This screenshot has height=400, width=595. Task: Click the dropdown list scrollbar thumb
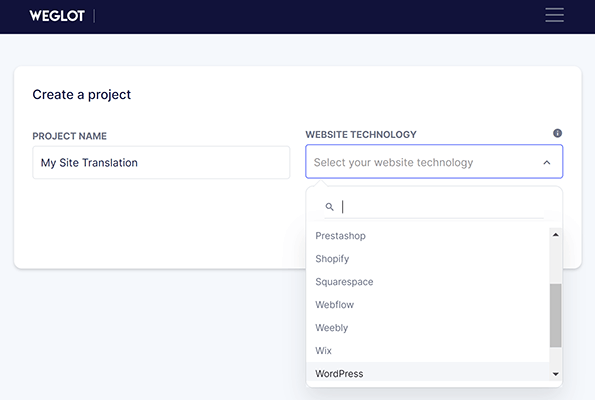[x=556, y=315]
